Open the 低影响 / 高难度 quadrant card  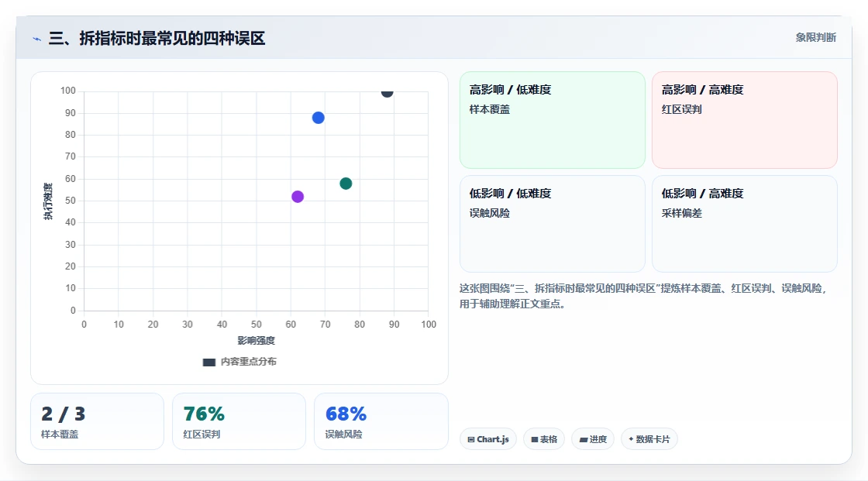745,224
